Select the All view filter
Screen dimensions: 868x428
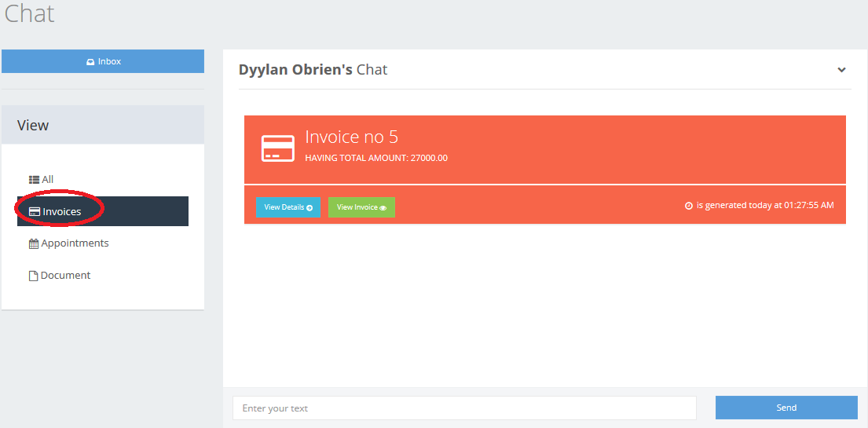48,180
